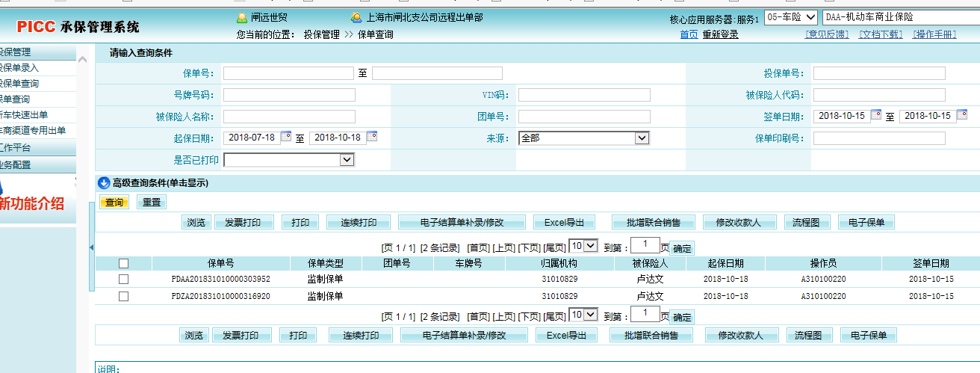This screenshot has width=980, height=373.
Task: Collapse the left sidebar using splitter arrow
Action: [x=91, y=247]
